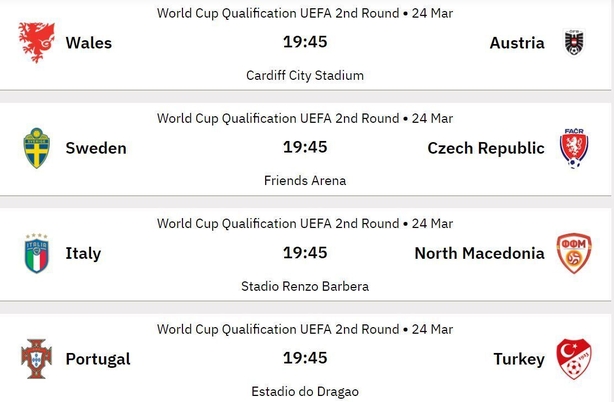Click the Portugal federation cross crest

36,359
